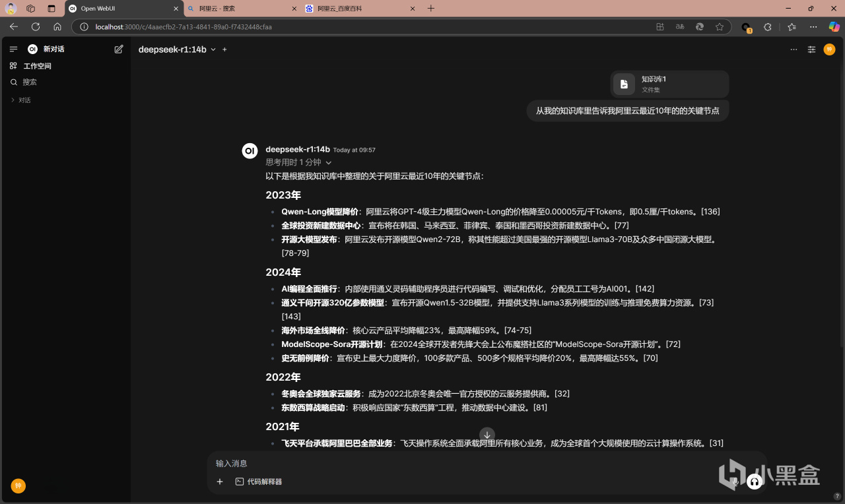Add another model with the plus icon
This screenshot has height=504, width=845.
coord(224,49)
